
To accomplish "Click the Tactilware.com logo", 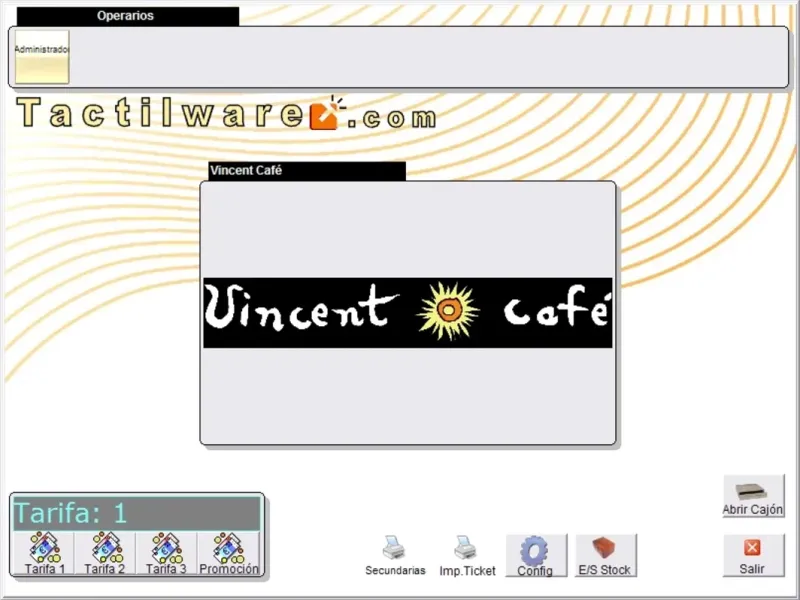I will click(227, 113).
